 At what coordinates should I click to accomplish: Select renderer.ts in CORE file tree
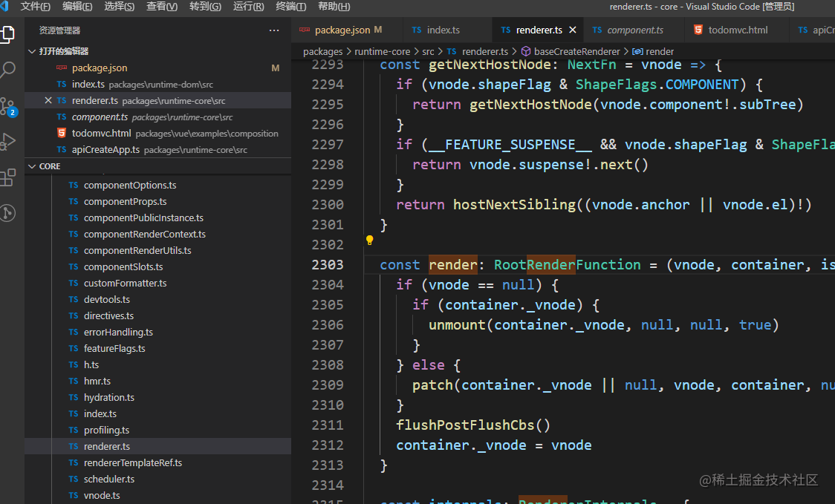(158, 446)
